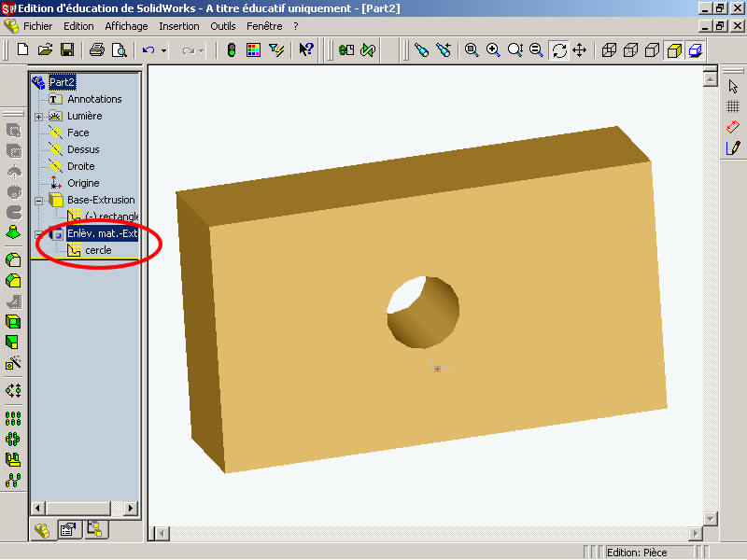Image resolution: width=747 pixels, height=560 pixels.
Task: Select the rectangle sketch
Action: pyautogui.click(x=111, y=217)
